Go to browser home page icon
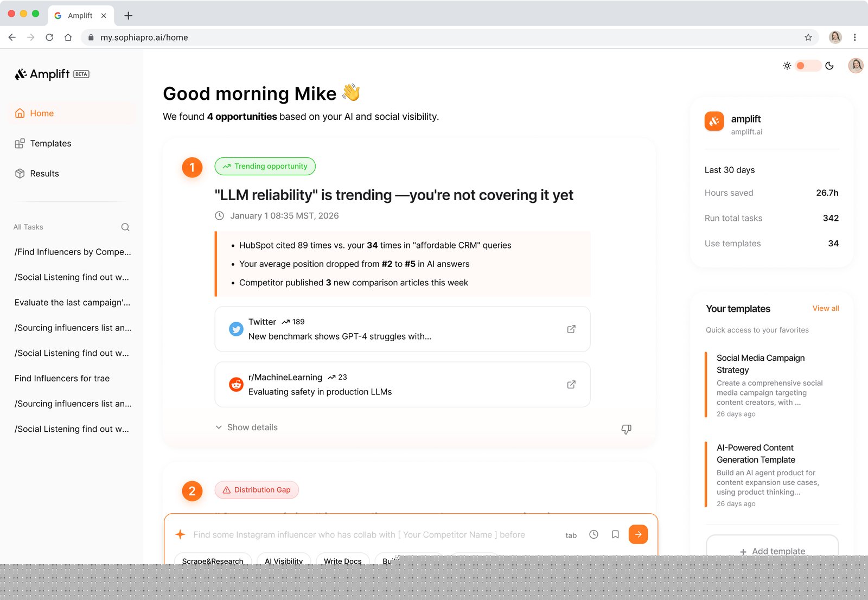 coord(68,37)
